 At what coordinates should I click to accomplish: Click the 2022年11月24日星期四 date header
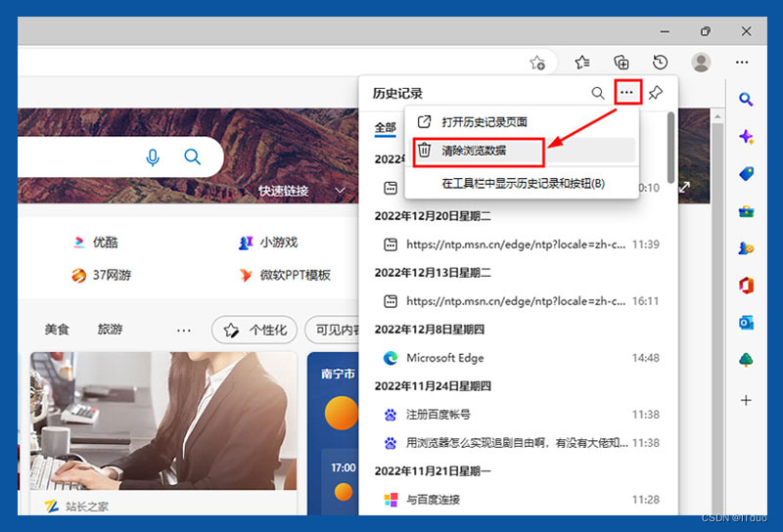point(433,385)
